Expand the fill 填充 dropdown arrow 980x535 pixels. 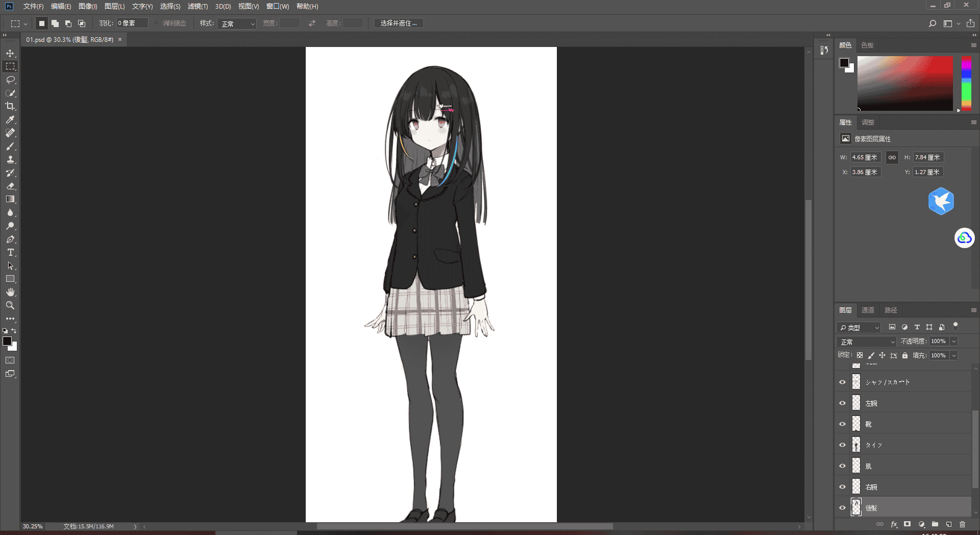[953, 356]
